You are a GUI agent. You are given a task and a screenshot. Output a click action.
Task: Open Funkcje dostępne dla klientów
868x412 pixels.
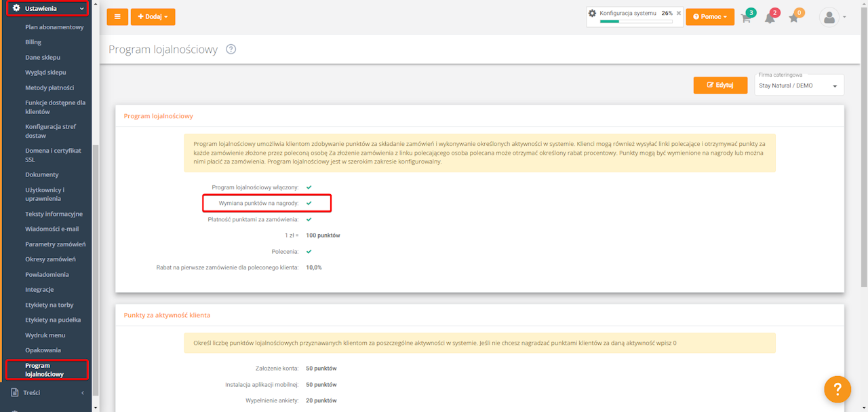click(56, 107)
